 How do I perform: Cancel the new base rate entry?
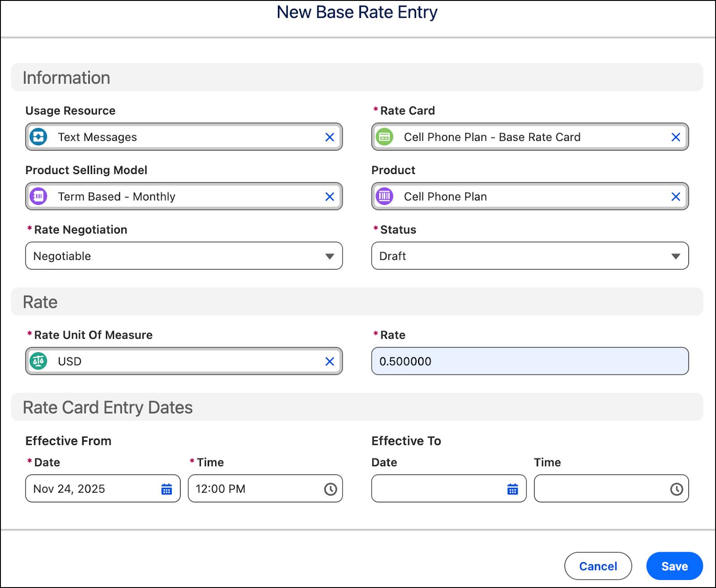(598, 566)
